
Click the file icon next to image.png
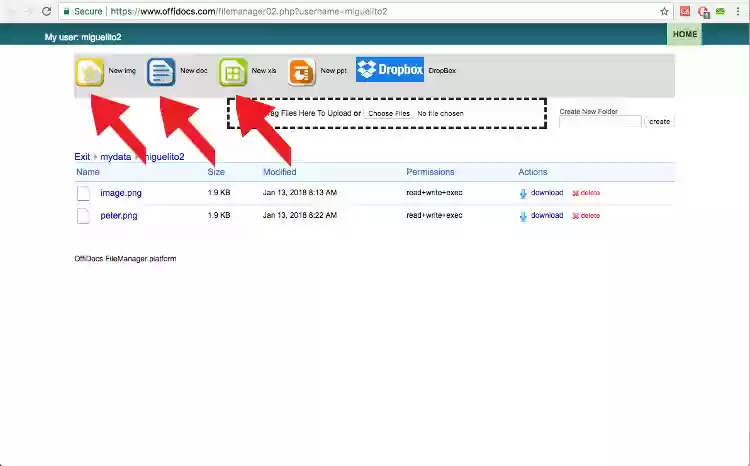click(84, 193)
